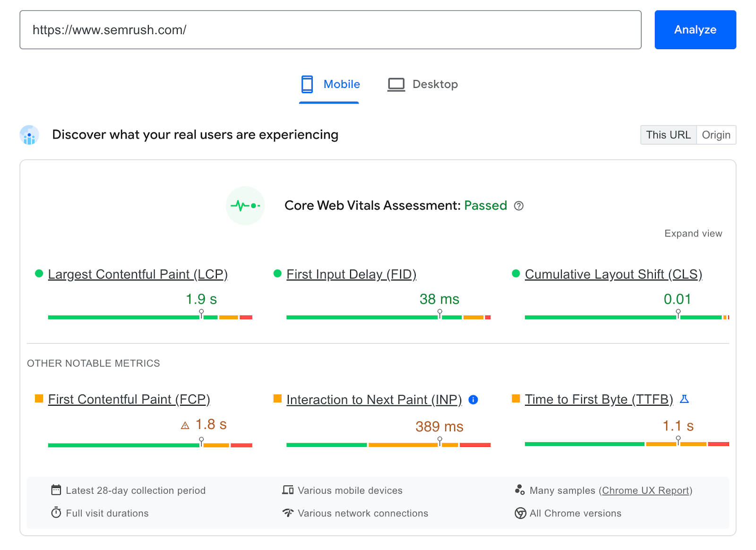
Task: Click the stopwatch icon for full visit durations
Action: click(56, 513)
